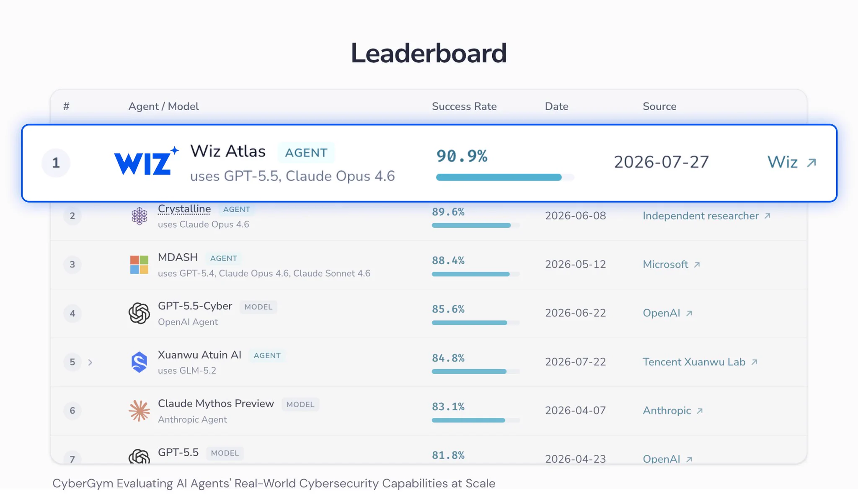
Task: Click the GPT-5.5-Cyber model name
Action: click(195, 306)
